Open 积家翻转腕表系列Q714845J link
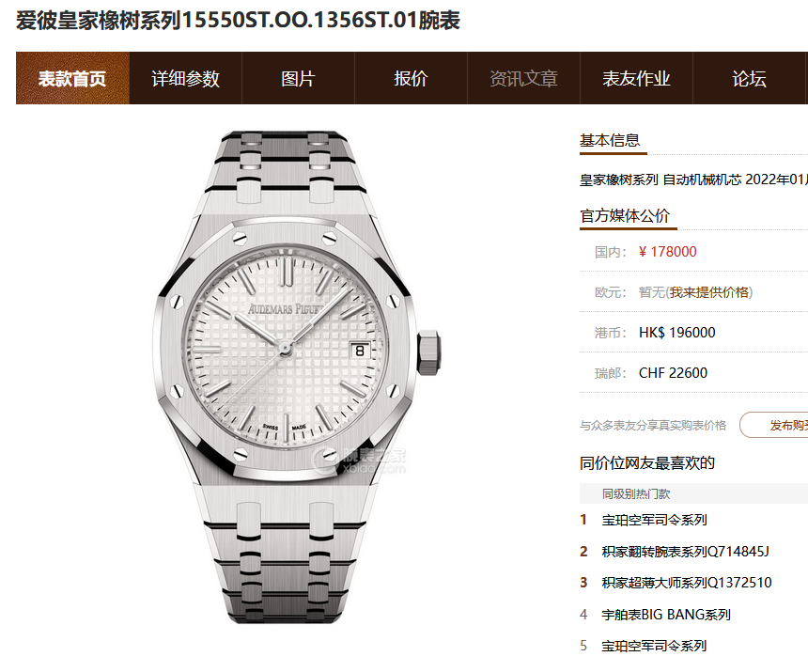 pos(685,552)
